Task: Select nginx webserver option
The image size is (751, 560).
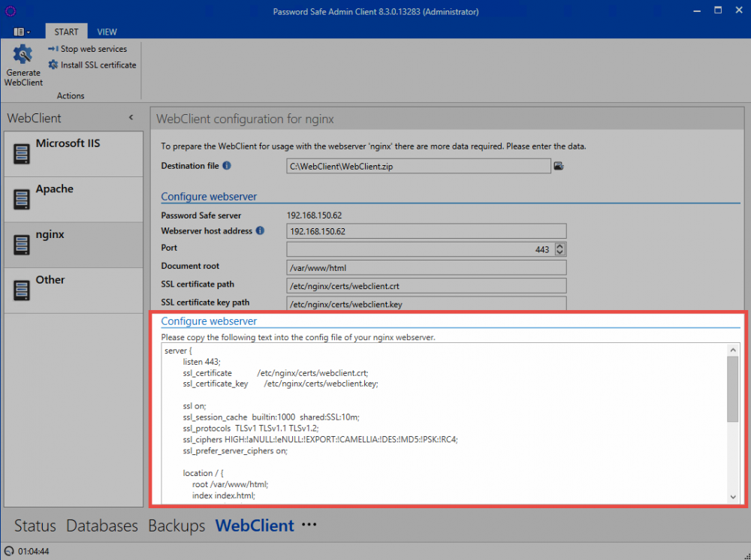Action: tap(74, 245)
